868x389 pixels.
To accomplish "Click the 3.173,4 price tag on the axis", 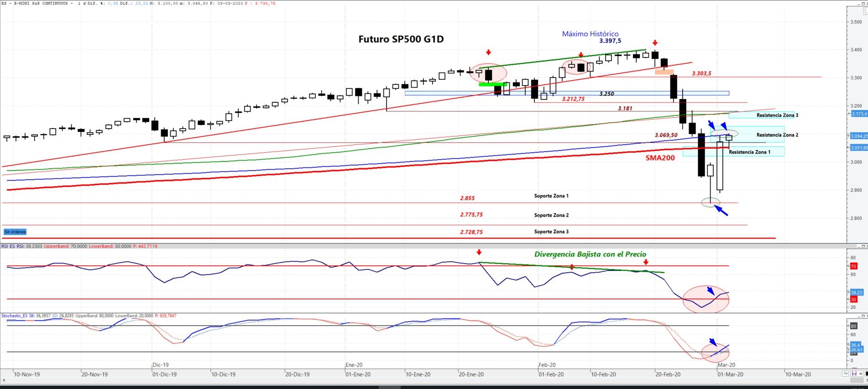I will (859, 114).
